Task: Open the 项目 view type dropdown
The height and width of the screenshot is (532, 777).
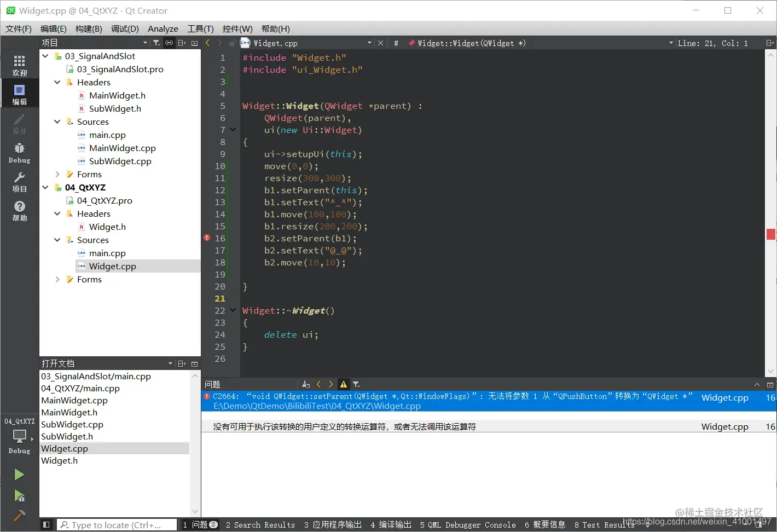Action: tap(145, 43)
